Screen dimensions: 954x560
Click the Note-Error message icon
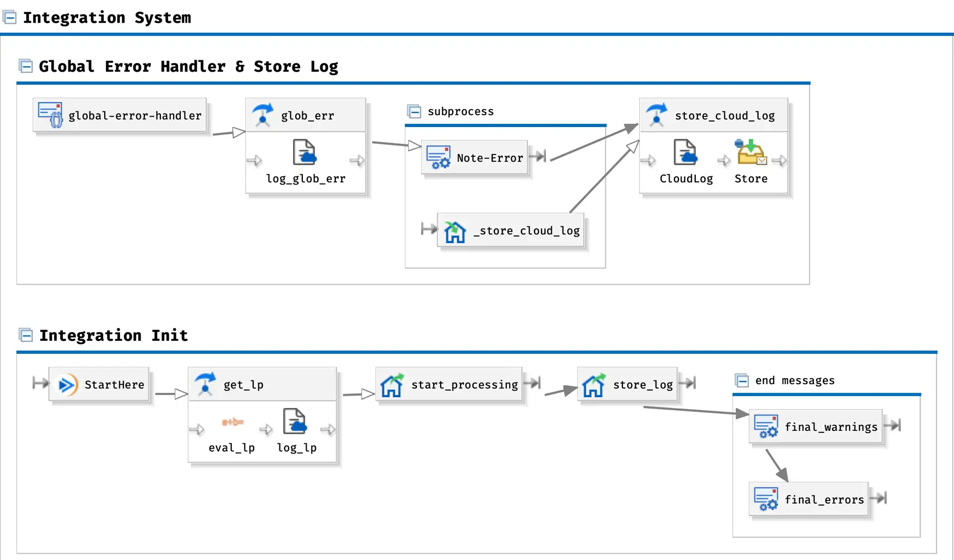point(438,157)
